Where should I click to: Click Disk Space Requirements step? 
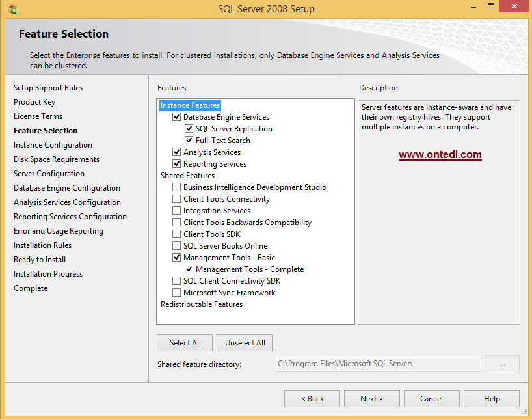57,159
